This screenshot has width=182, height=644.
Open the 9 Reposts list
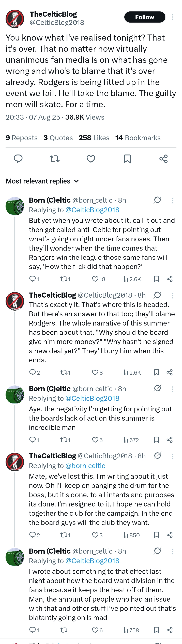pyautogui.click(x=22, y=138)
